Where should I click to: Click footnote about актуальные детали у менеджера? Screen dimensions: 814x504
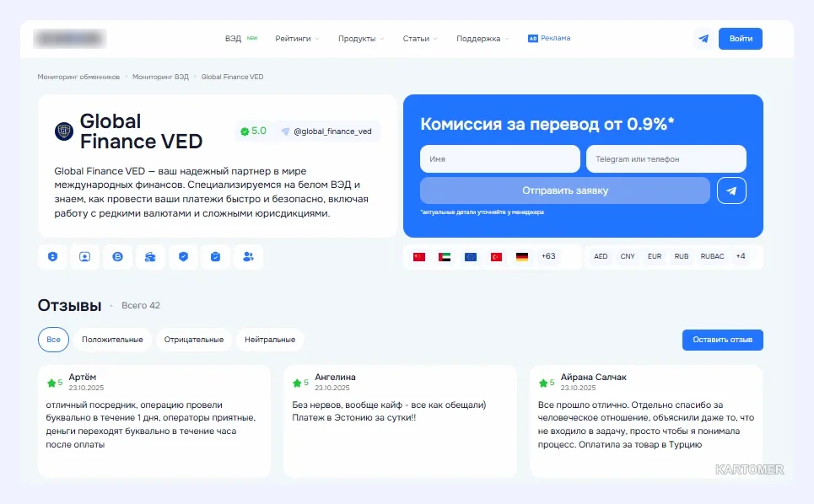coord(482,212)
